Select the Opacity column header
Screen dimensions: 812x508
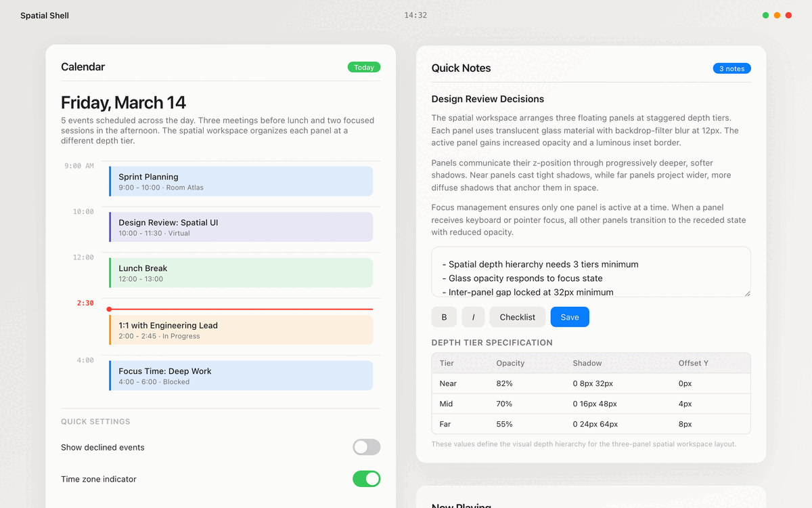click(x=510, y=363)
